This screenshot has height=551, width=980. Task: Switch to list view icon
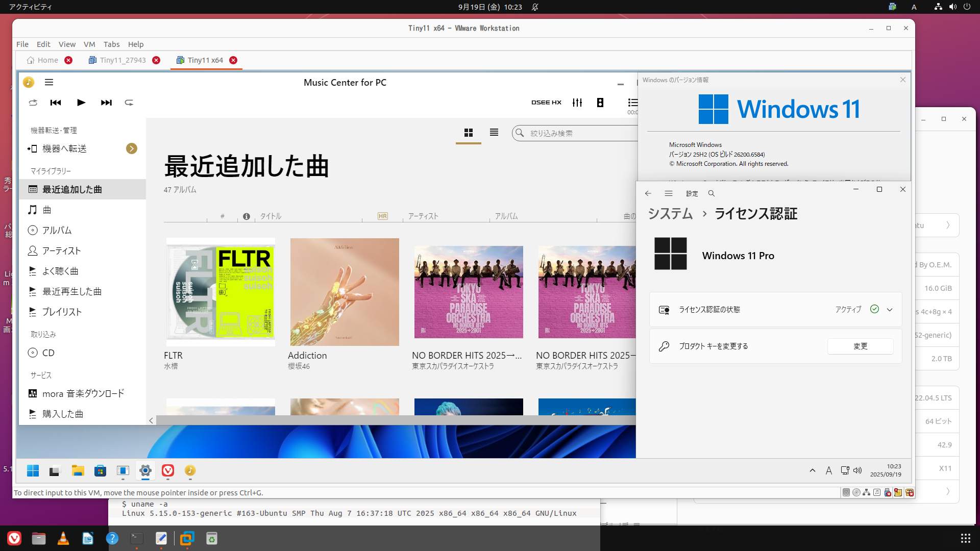494,133
